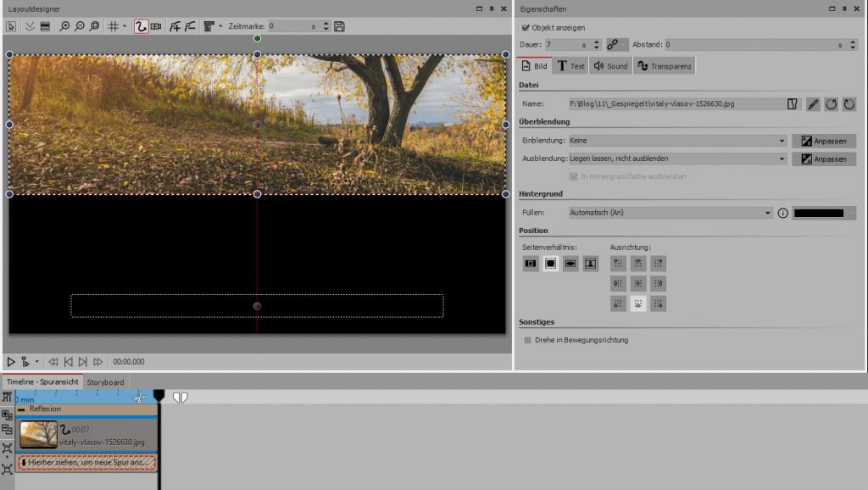Screen dimensions: 868x490
Task: Collapse the Reflexion track group
Action: pos(22,409)
